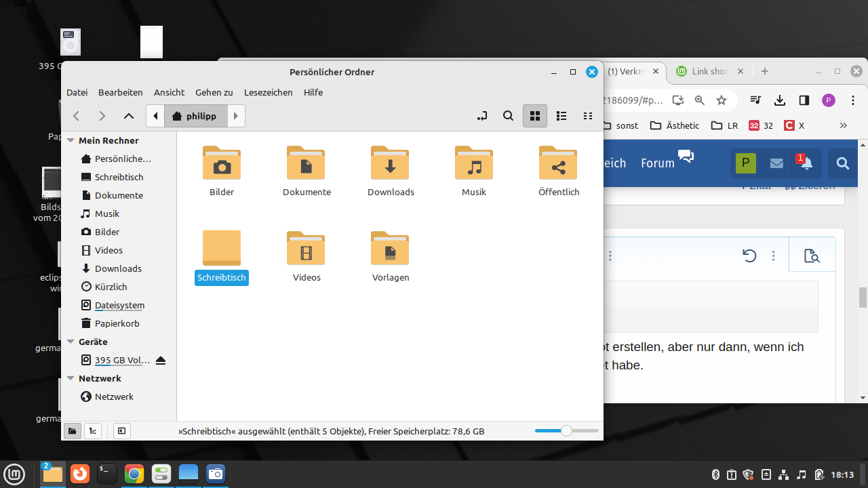Select Dokumente in the sidebar
Viewport: 868px width, 488px height.
point(119,195)
